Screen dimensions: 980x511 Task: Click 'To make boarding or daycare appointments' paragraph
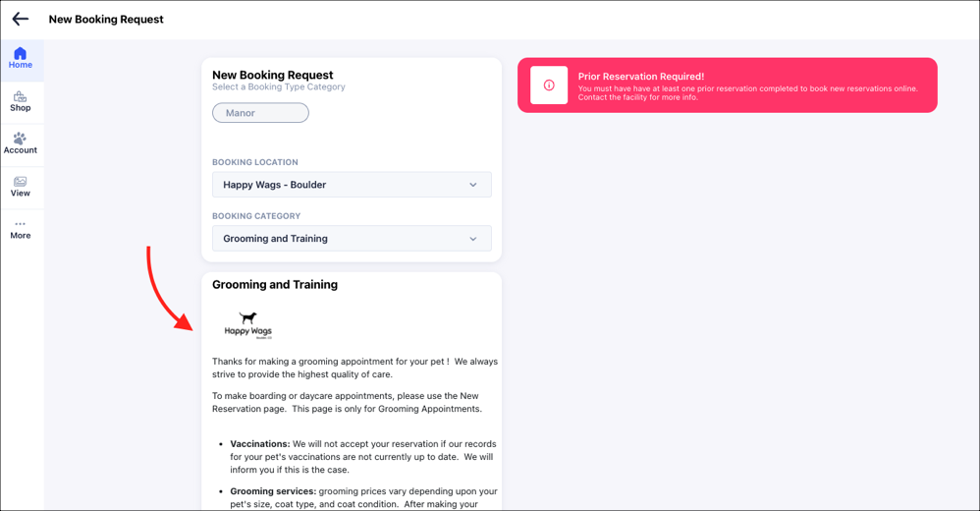point(348,402)
